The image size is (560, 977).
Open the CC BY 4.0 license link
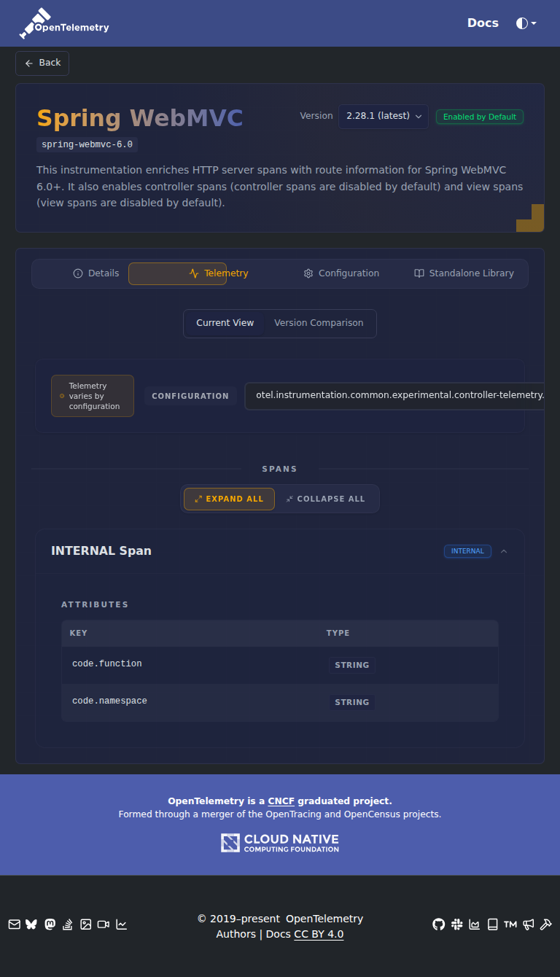coord(319,934)
